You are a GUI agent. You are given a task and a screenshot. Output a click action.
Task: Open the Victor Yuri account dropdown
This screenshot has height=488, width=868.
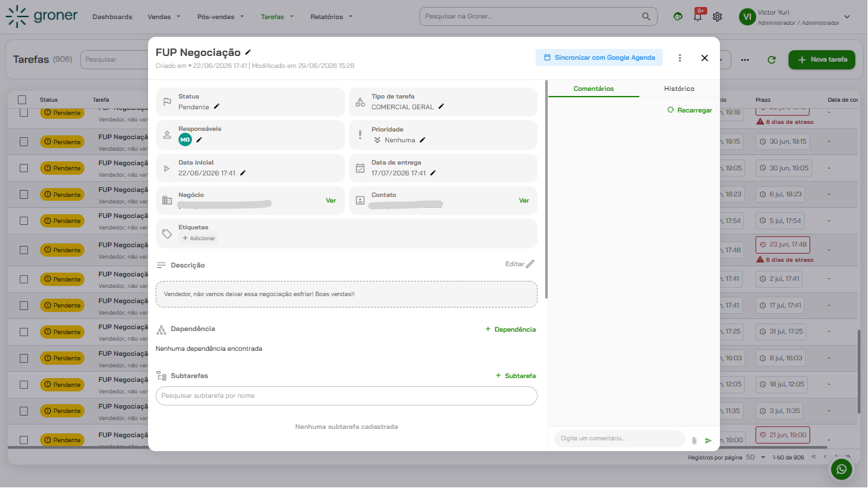[x=846, y=17]
